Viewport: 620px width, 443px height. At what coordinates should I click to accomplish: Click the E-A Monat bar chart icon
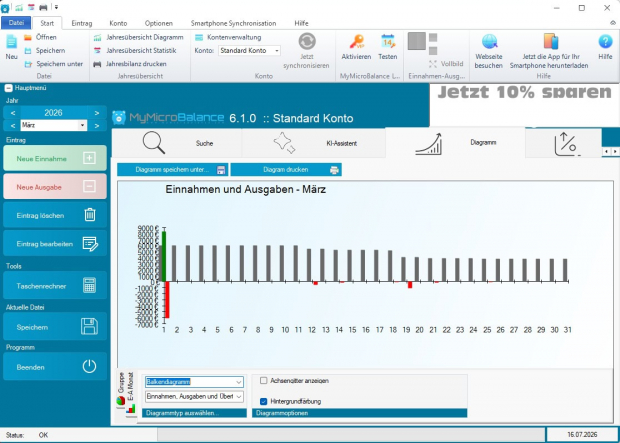130,409
